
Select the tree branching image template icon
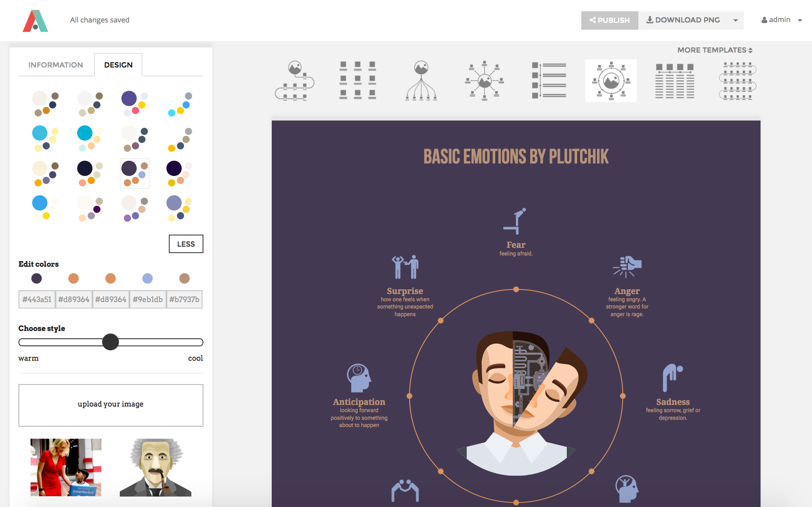[x=421, y=80]
